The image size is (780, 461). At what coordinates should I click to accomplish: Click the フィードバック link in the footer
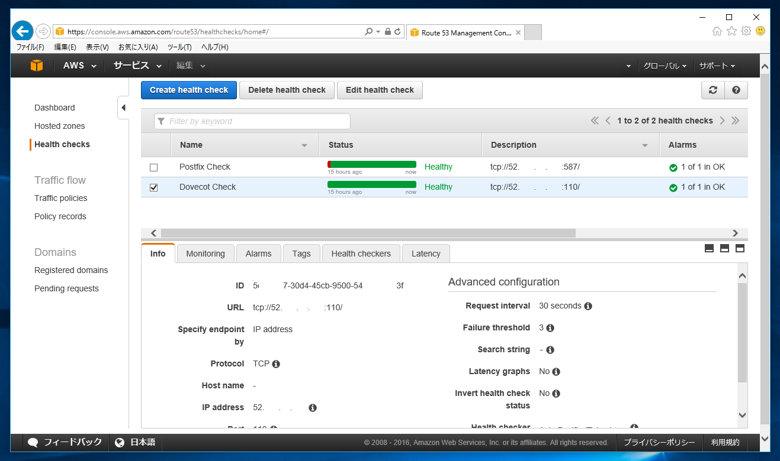point(65,442)
